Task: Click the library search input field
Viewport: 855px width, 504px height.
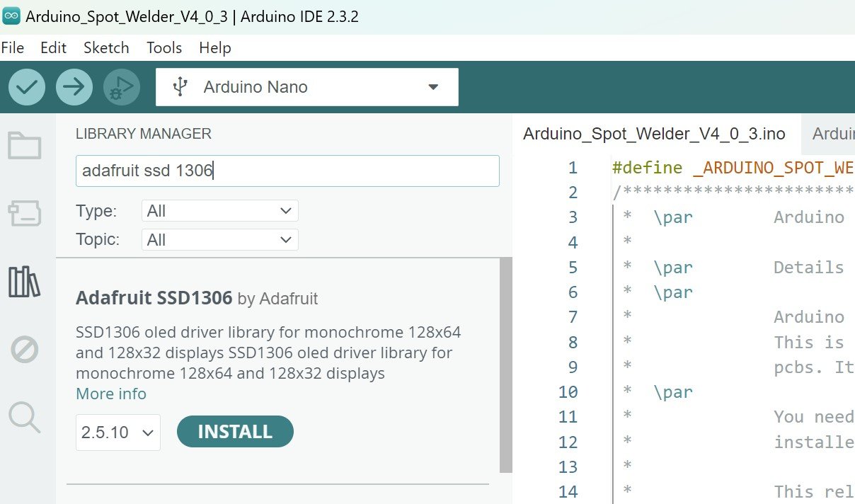Action: pos(287,171)
